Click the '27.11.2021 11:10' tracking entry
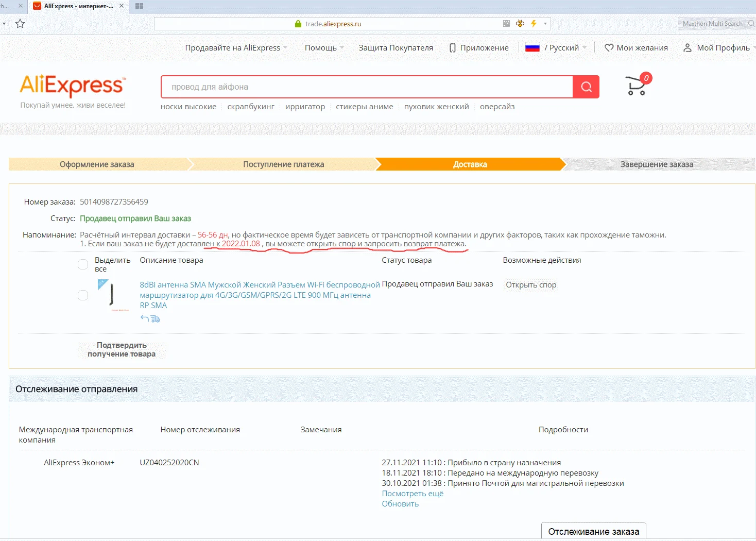756x541 pixels. (x=471, y=463)
